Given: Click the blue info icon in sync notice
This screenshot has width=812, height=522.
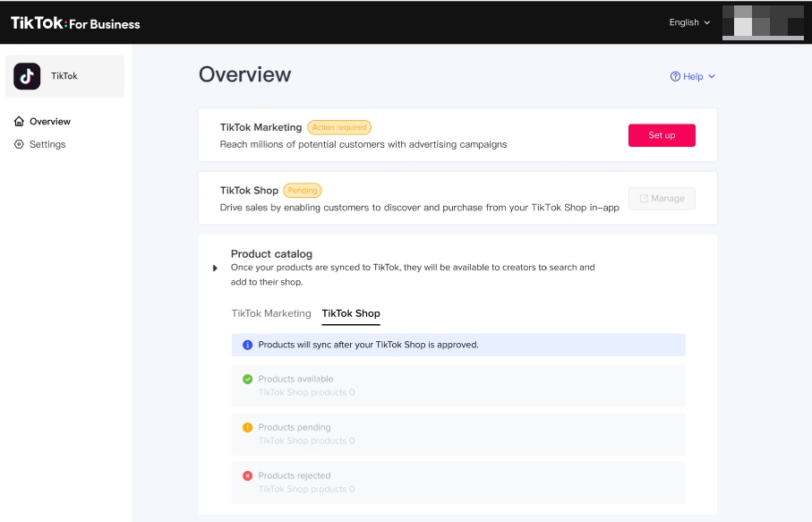Looking at the screenshot, I should pyautogui.click(x=248, y=345).
